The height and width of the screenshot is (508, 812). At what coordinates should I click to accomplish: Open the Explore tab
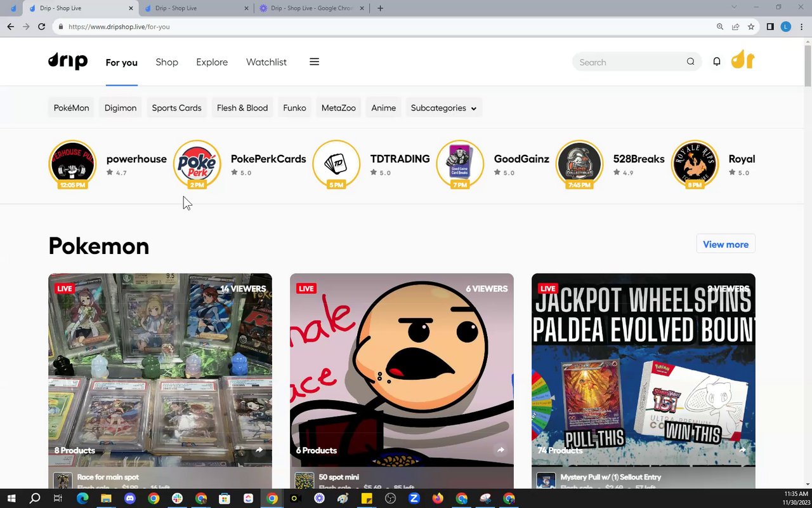click(x=212, y=62)
